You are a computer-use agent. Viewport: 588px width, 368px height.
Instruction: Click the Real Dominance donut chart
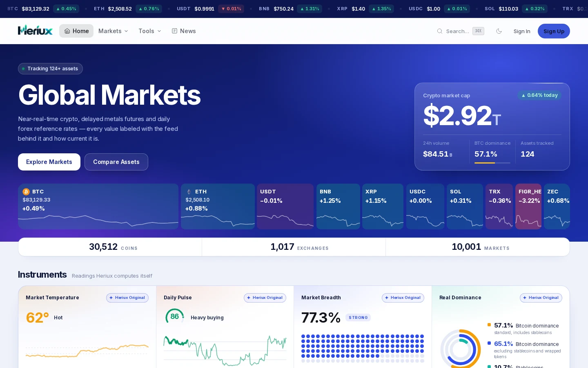pos(461,350)
